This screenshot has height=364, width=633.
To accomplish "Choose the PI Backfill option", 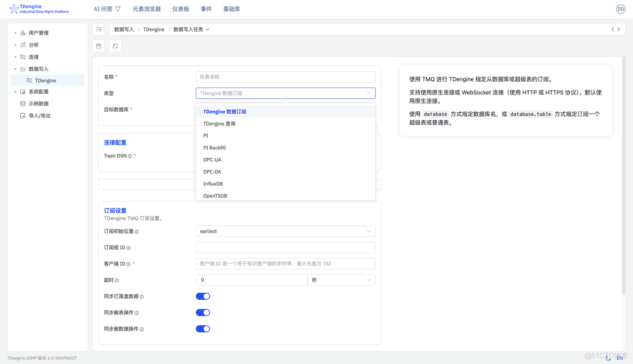I will (285, 148).
